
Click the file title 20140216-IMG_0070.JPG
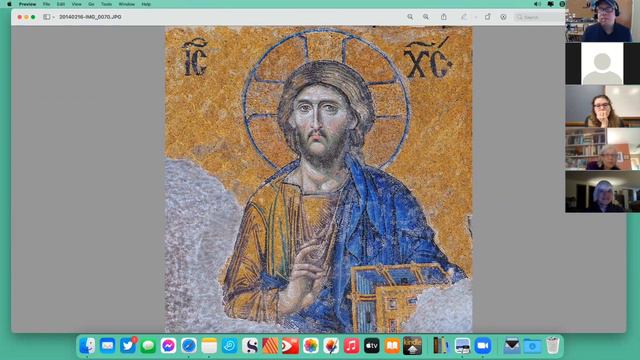90,17
